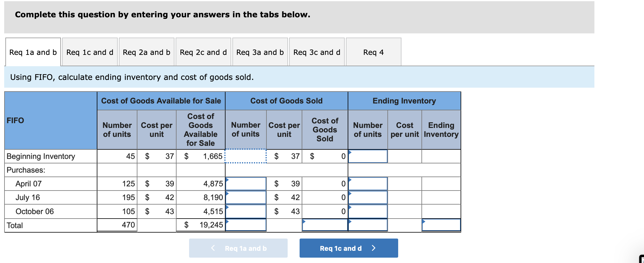Click the July 16 ending inventory units field
The height and width of the screenshot is (263, 644).
click(368, 197)
